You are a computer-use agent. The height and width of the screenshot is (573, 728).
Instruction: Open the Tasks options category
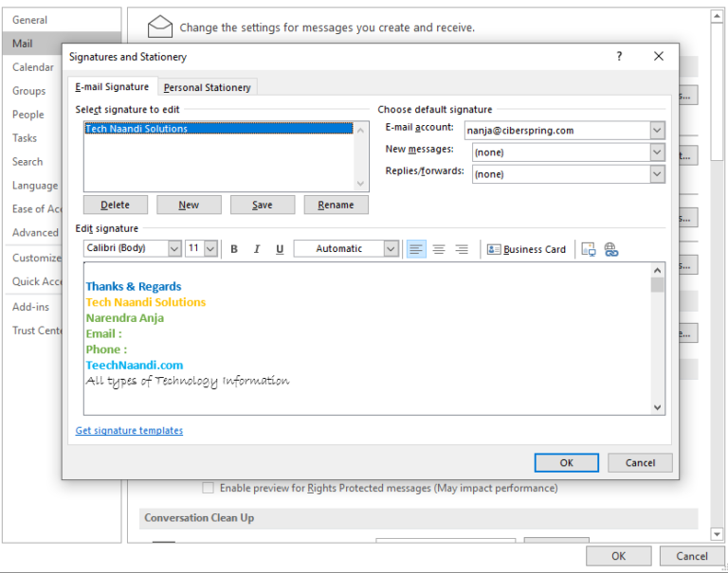[24, 138]
